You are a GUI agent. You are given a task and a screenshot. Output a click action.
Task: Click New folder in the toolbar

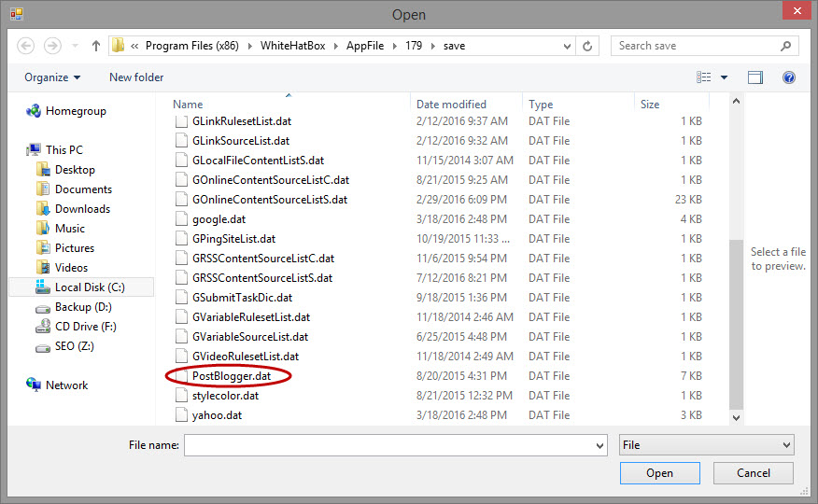136,77
